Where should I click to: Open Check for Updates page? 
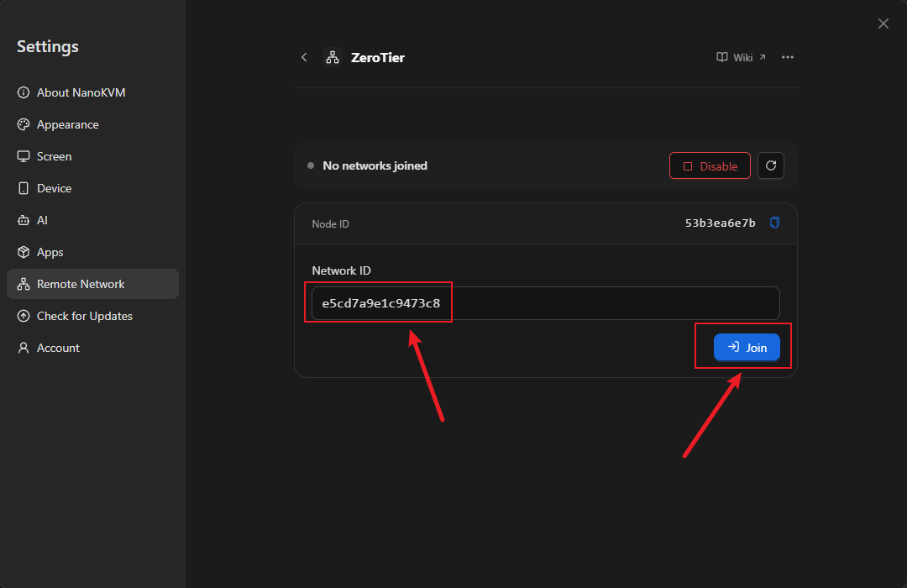pyautogui.click(x=92, y=315)
